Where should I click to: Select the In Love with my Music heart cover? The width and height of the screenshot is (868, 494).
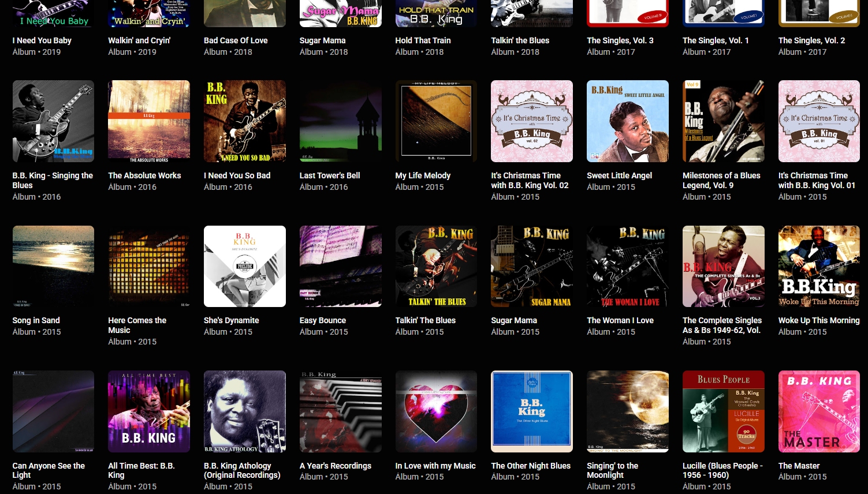tap(436, 411)
